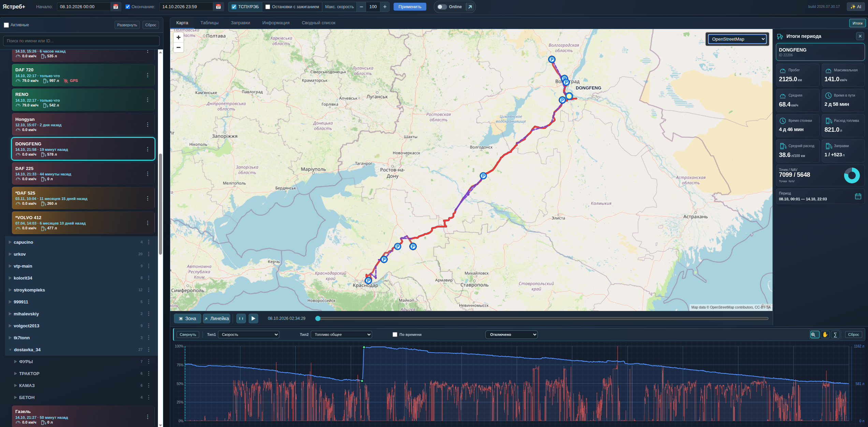Open the period calendar icon in summary
The image size is (868, 427).
pyautogui.click(x=858, y=196)
